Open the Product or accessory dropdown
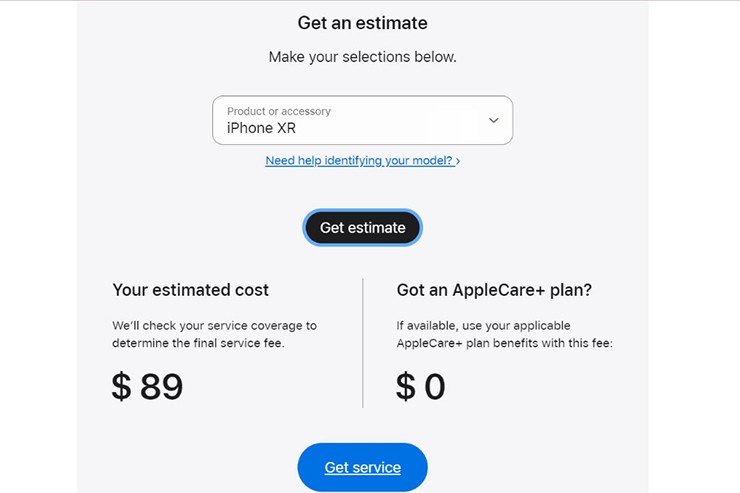The width and height of the screenshot is (740, 493). [362, 120]
